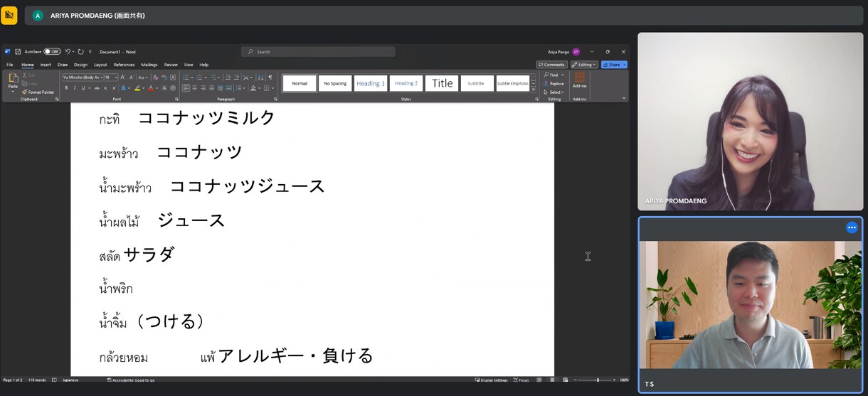Toggle Bold formatting
Image resolution: width=868 pixels, height=396 pixels.
click(x=66, y=88)
